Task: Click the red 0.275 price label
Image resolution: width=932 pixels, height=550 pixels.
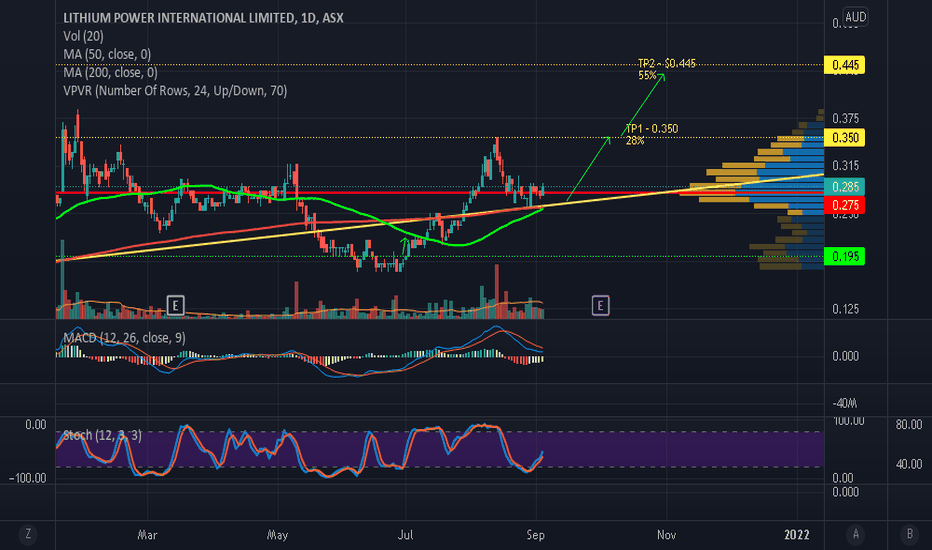Action: 845,205
